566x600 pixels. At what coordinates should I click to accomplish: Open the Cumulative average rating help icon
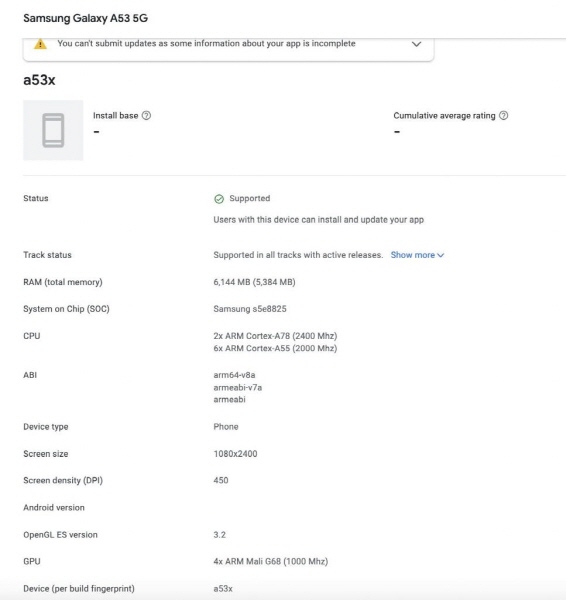pyautogui.click(x=504, y=116)
